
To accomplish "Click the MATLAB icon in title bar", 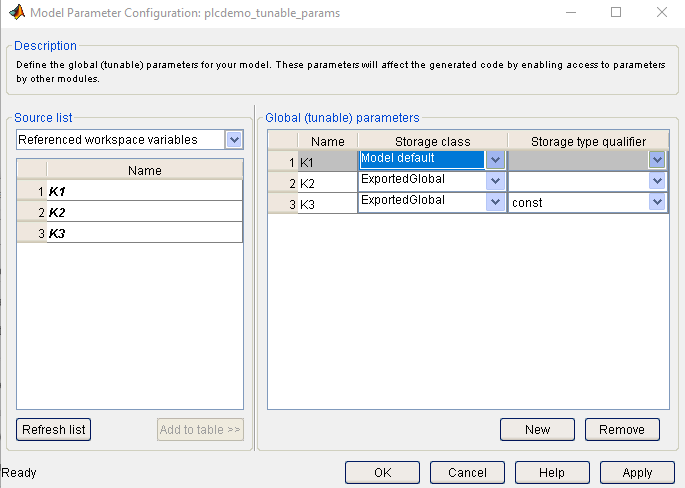I will [x=16, y=13].
